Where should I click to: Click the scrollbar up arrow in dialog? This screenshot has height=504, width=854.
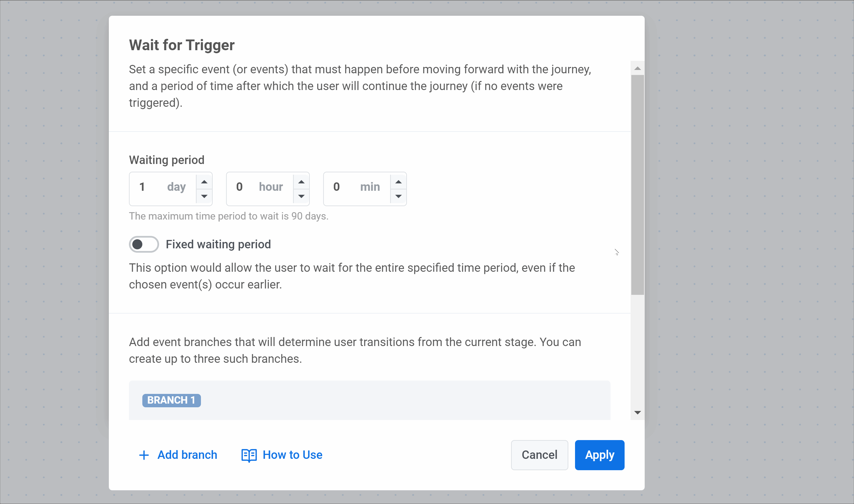point(638,69)
